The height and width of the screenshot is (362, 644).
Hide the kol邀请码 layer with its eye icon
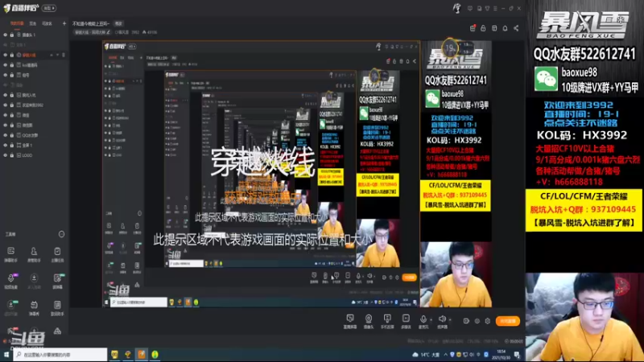coord(6,65)
